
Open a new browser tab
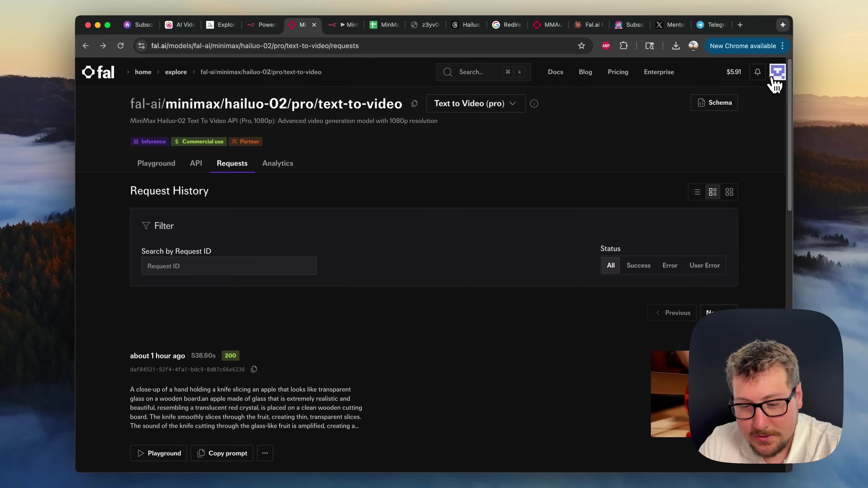pyautogui.click(x=740, y=25)
